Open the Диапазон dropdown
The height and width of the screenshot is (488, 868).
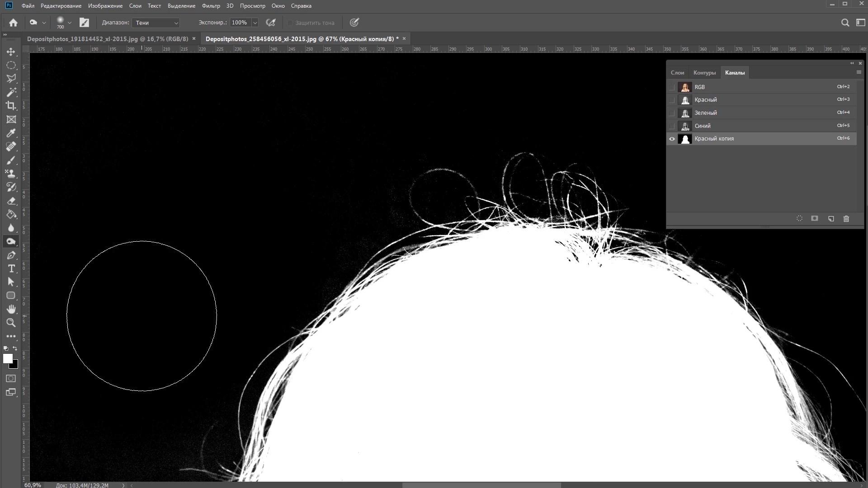(x=156, y=23)
